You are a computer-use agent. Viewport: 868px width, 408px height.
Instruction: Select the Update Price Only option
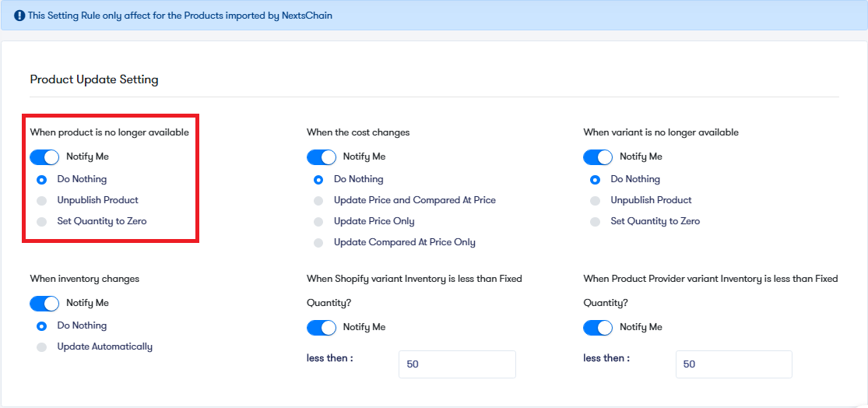click(318, 221)
